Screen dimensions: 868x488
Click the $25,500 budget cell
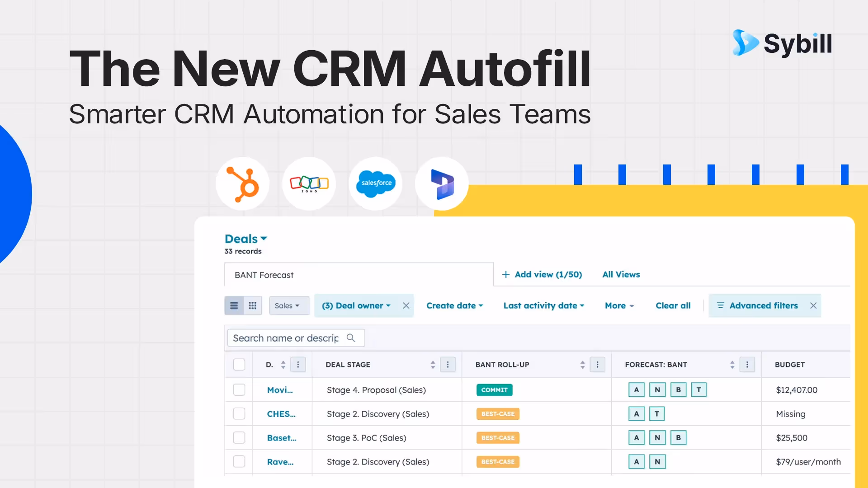[792, 438]
